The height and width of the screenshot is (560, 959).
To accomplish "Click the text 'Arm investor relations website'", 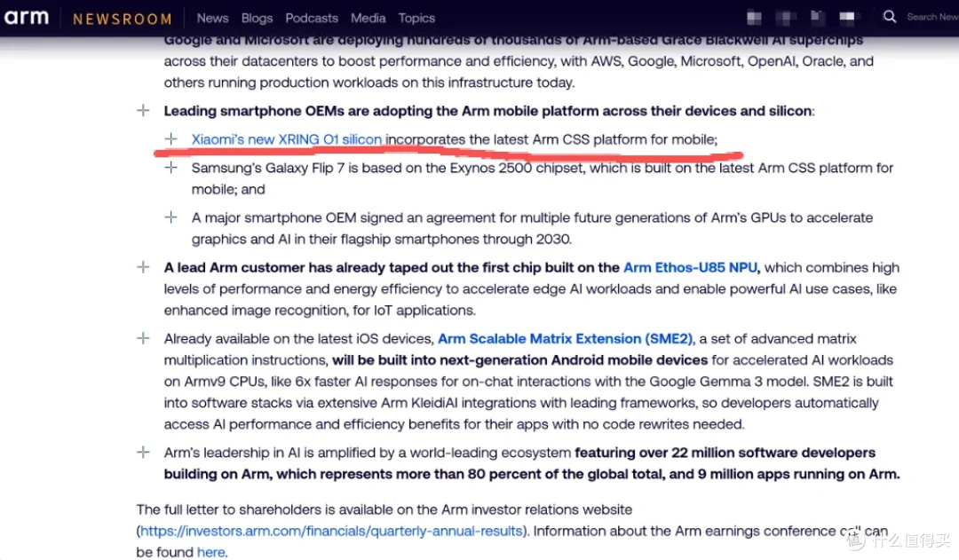I will (x=536, y=509).
